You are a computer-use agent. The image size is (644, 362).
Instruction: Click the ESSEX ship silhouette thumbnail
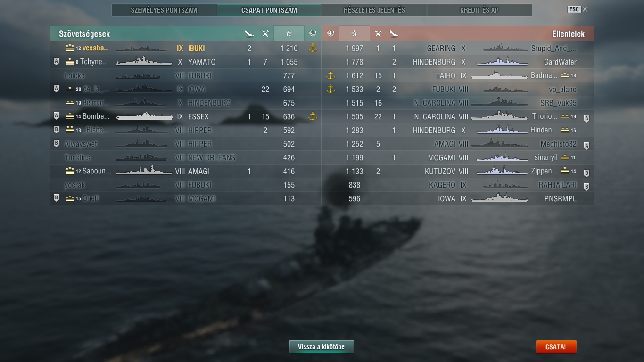(144, 116)
